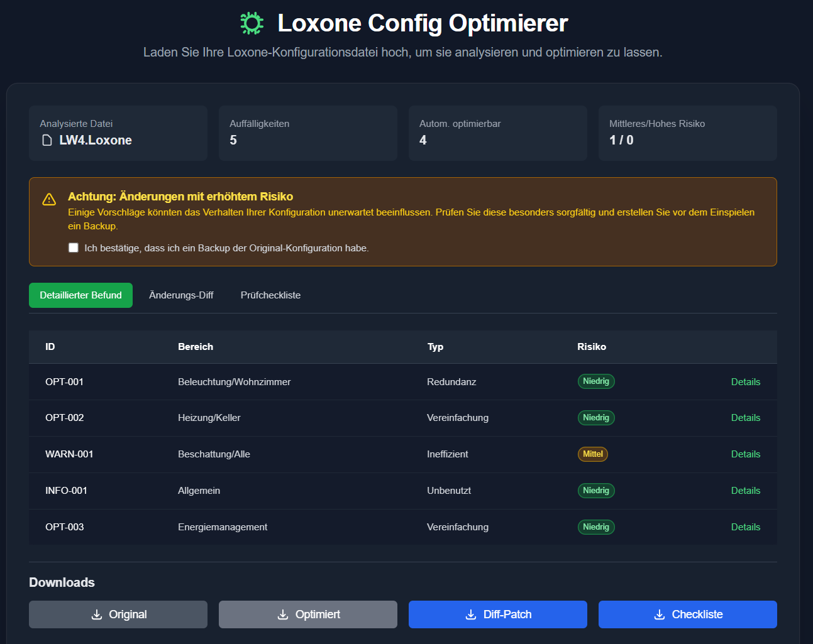This screenshot has height=644, width=813.
Task: Click the OPT-003 ID cell
Action: pyautogui.click(x=64, y=527)
